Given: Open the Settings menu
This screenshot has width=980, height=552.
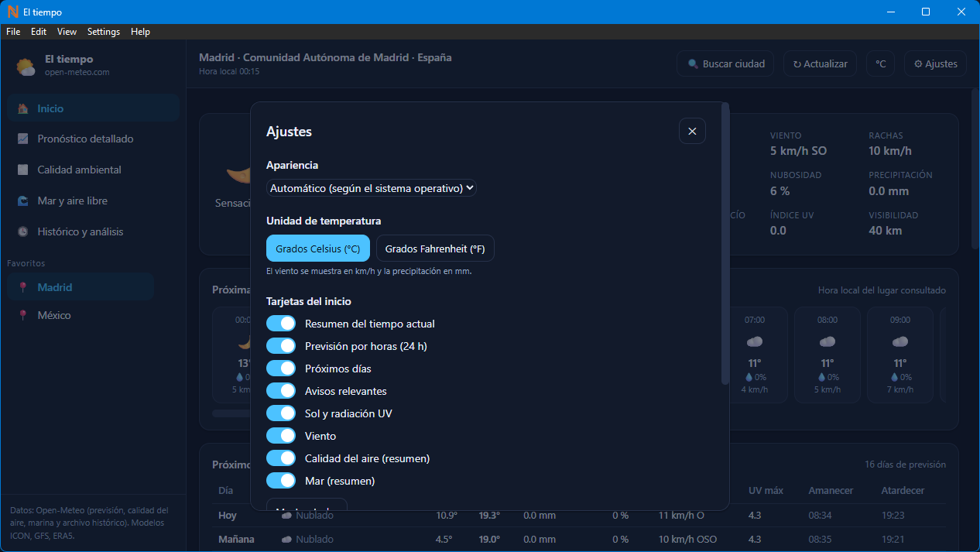Looking at the screenshot, I should 104,32.
